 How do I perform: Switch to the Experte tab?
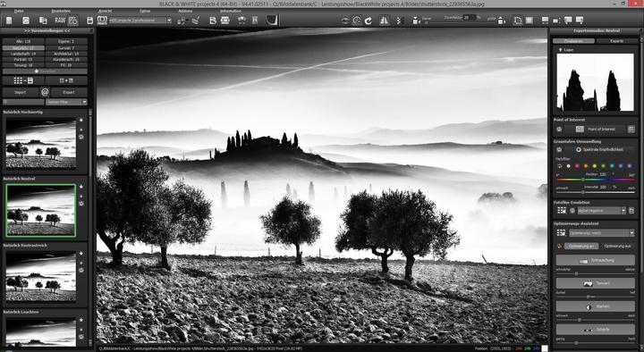(x=616, y=41)
